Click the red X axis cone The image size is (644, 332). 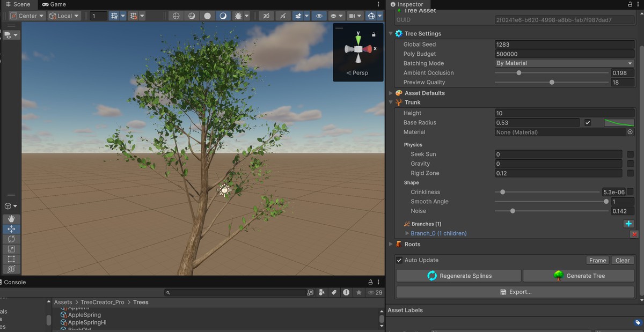tap(368, 49)
